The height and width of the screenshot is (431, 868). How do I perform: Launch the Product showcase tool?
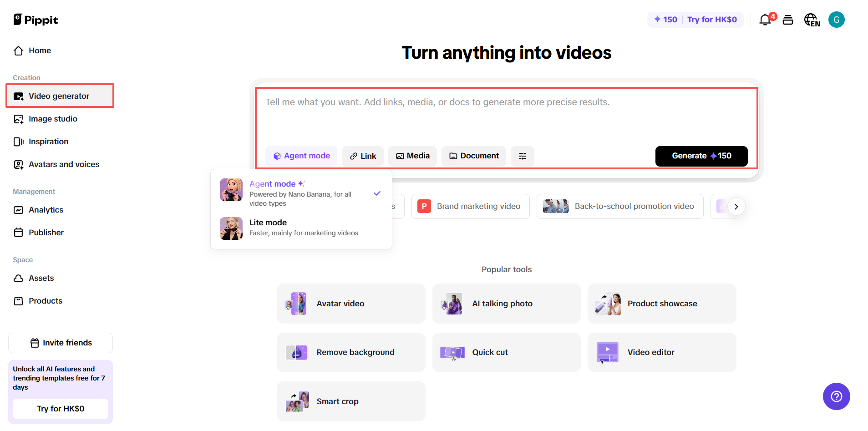click(x=661, y=304)
